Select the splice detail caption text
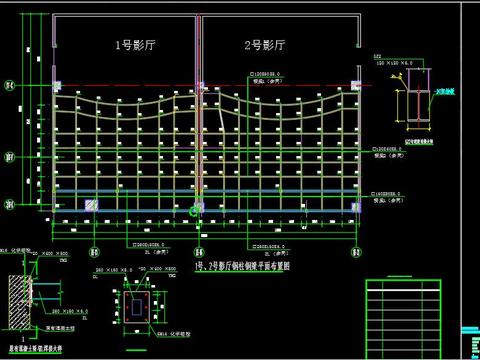 (419, 142)
